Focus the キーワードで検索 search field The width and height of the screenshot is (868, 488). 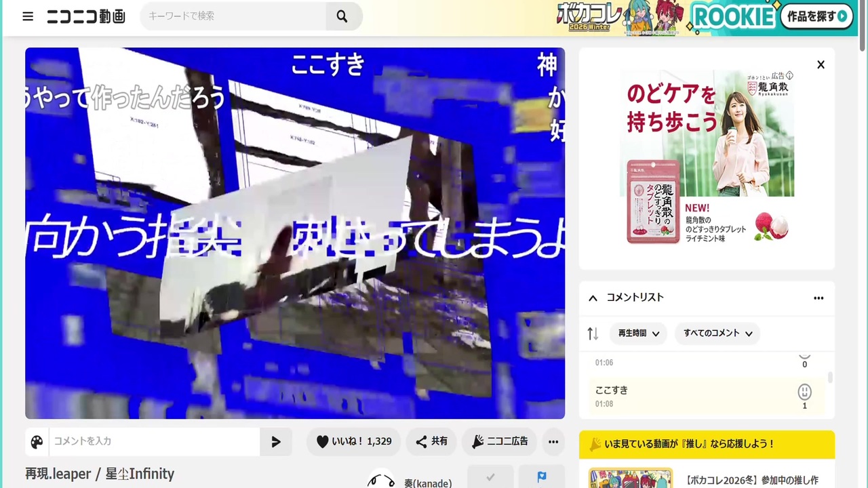tap(233, 16)
